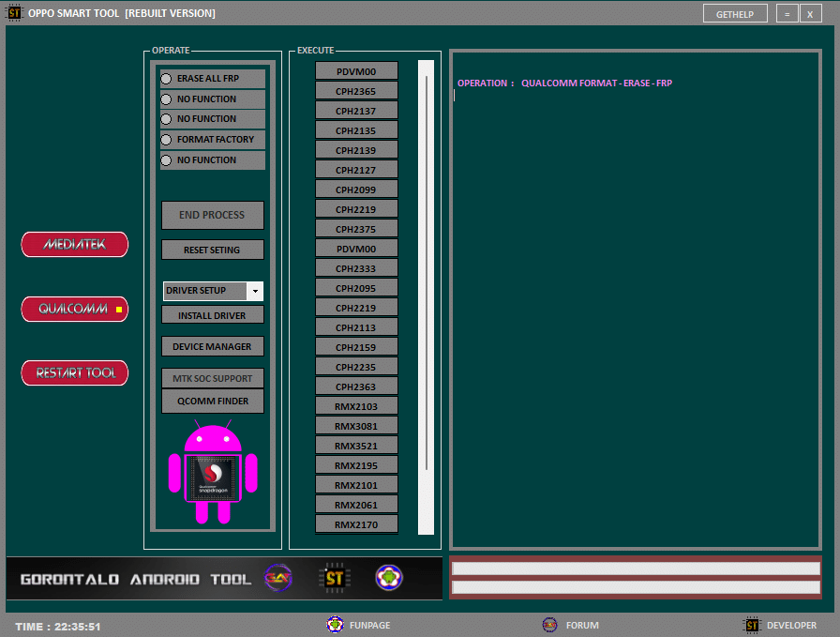Viewport: 840px width, 637px height.
Task: Execute model CPH2375
Action: (x=356, y=229)
